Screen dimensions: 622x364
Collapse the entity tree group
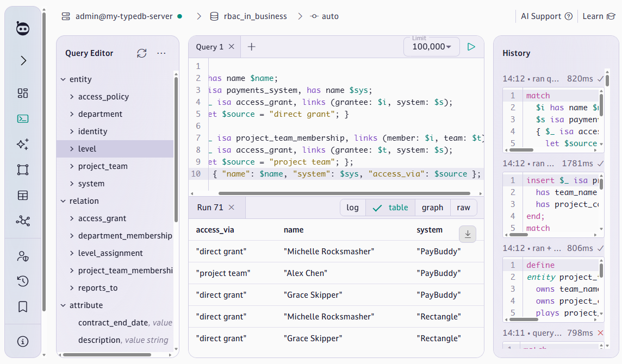coord(63,79)
